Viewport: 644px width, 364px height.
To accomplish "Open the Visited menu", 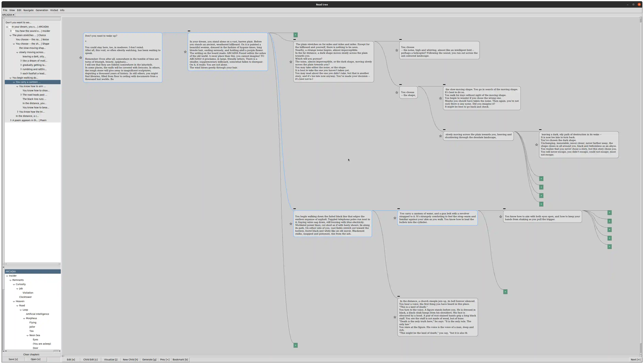I will (x=54, y=10).
